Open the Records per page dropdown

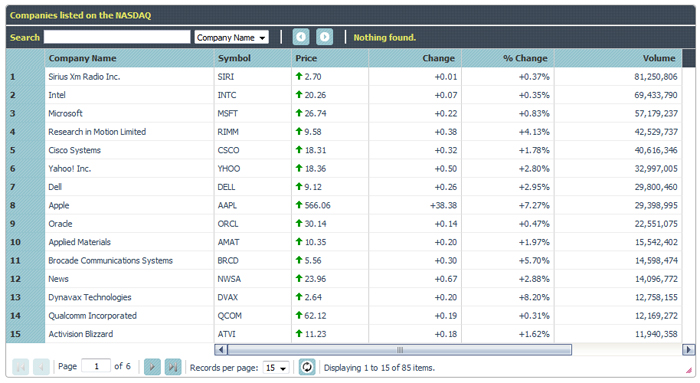click(276, 368)
